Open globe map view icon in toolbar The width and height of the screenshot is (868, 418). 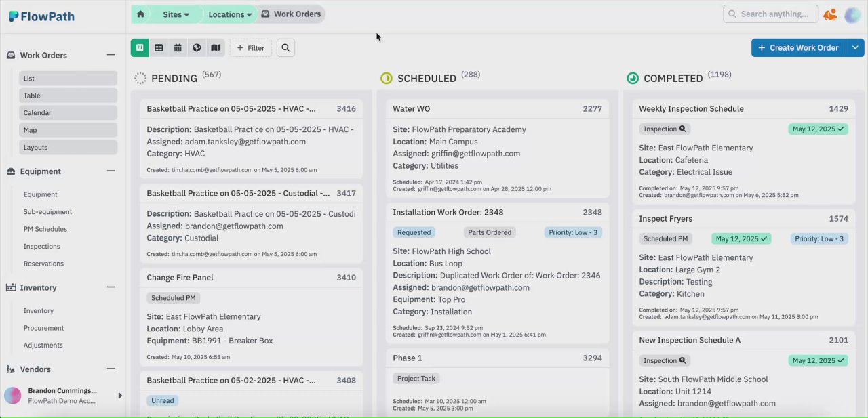click(x=197, y=48)
